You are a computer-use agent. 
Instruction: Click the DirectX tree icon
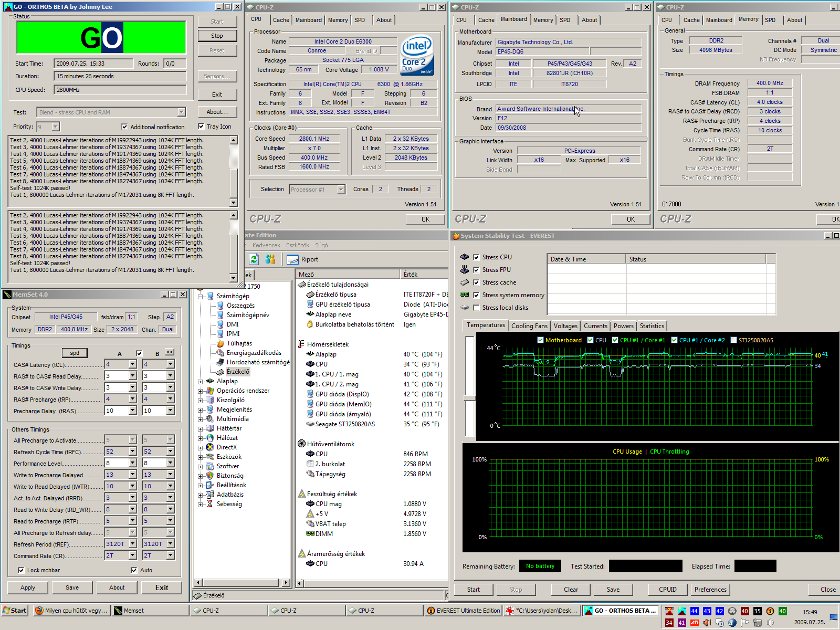click(x=210, y=447)
